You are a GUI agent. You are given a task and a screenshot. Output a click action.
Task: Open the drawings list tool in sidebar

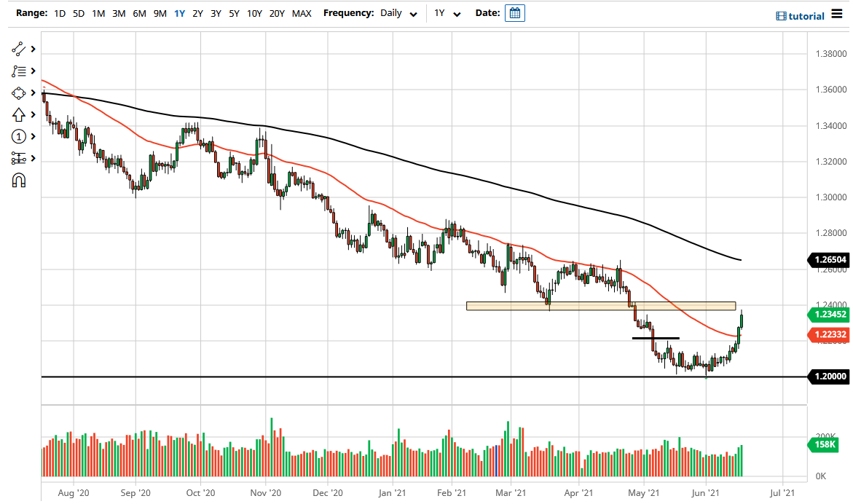click(x=17, y=71)
